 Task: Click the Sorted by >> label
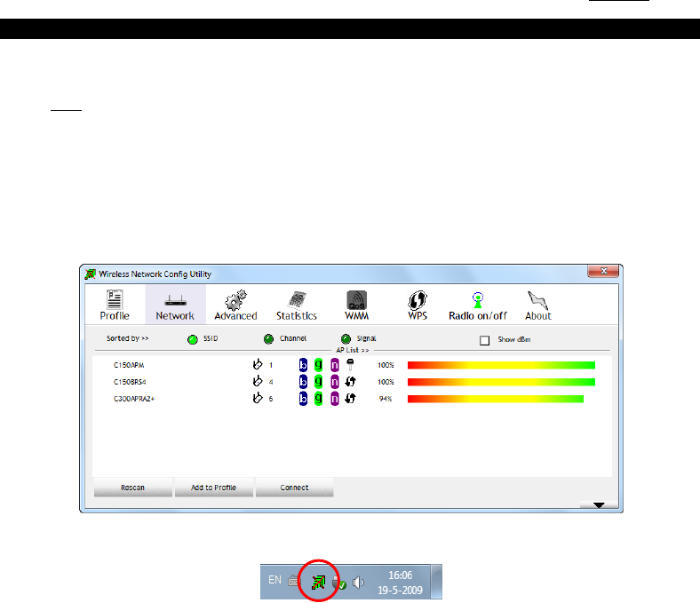click(128, 338)
